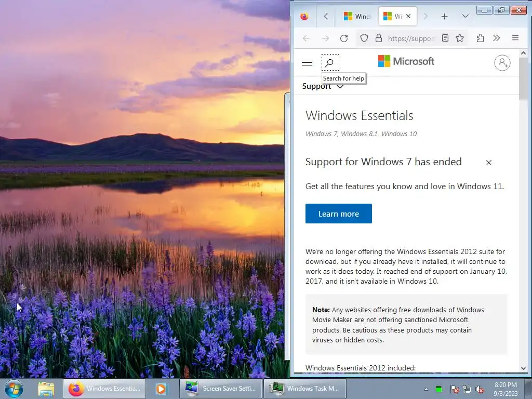The image size is (532, 399).
Task: Show hidden system tray icons
Action: pos(426,389)
